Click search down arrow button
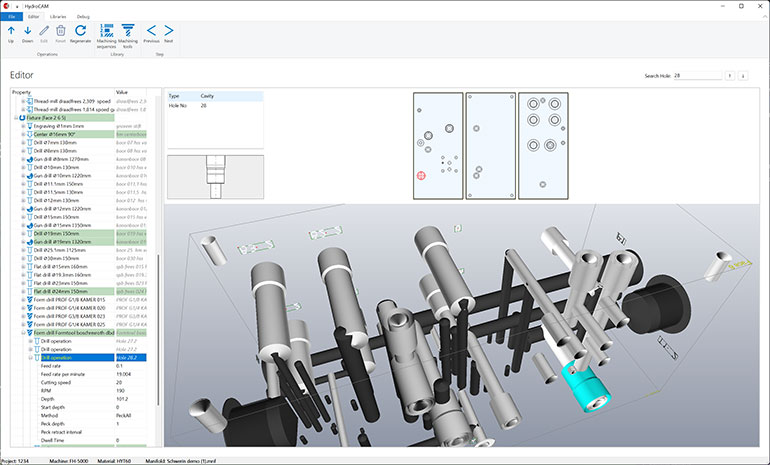This screenshot has height=465, width=770. (x=743, y=76)
